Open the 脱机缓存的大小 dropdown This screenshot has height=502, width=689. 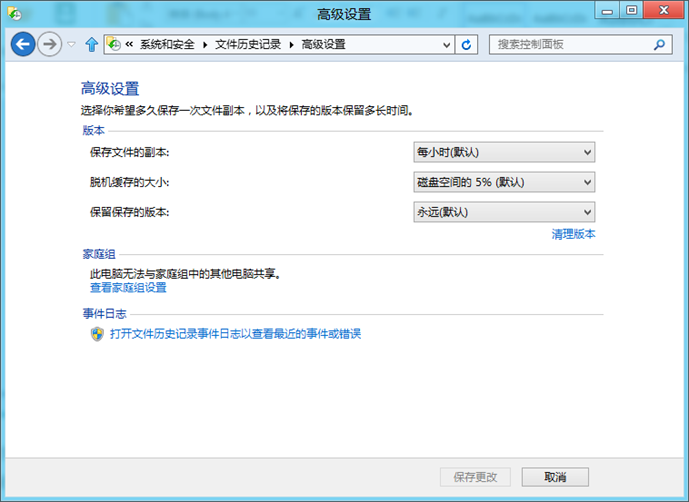[x=504, y=182]
